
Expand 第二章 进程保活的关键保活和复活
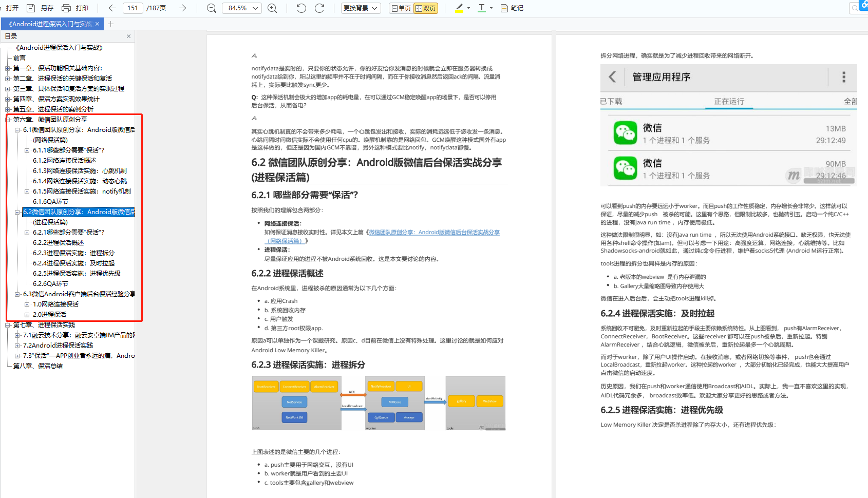point(8,79)
